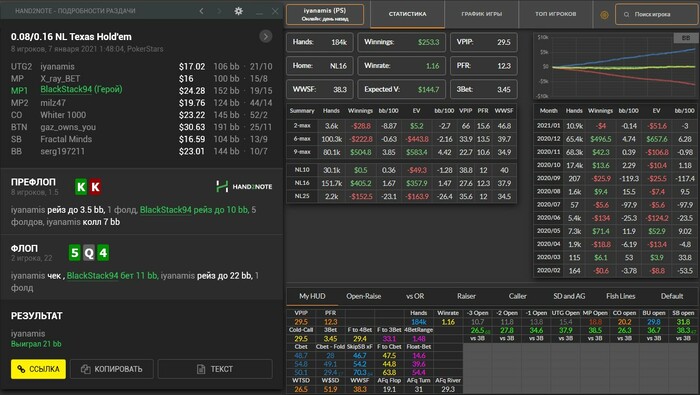Select the My HUD tab

coord(312,296)
